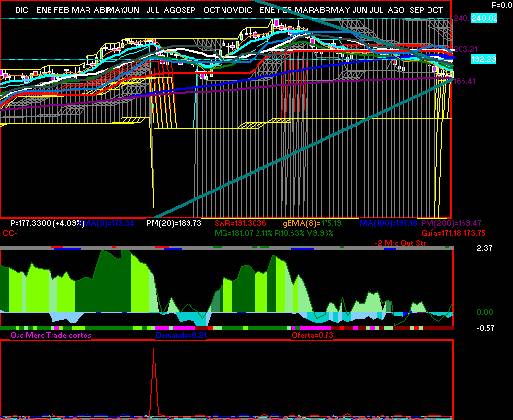The image size is (513, 420).
Task: Click the blue Demanda value label
Action: coord(182,335)
